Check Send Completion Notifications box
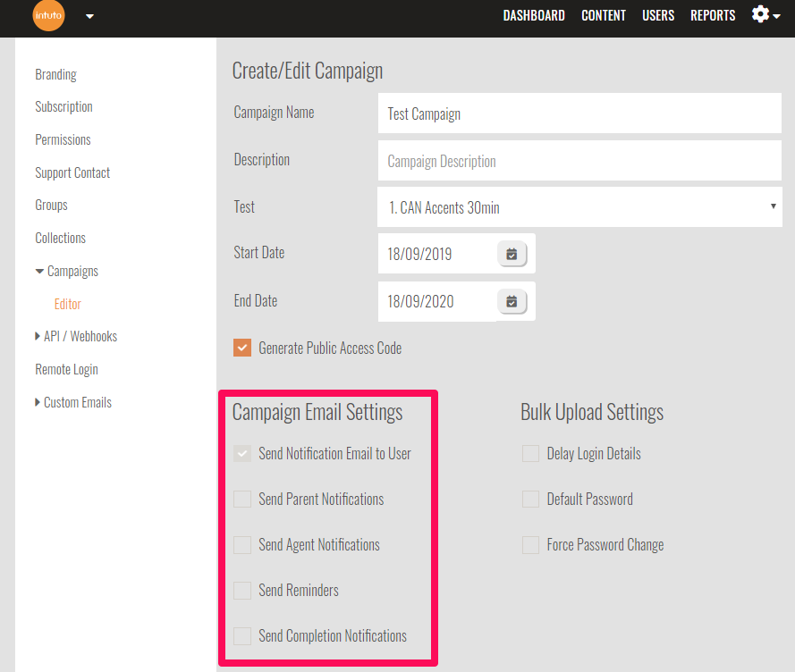 [x=242, y=636]
